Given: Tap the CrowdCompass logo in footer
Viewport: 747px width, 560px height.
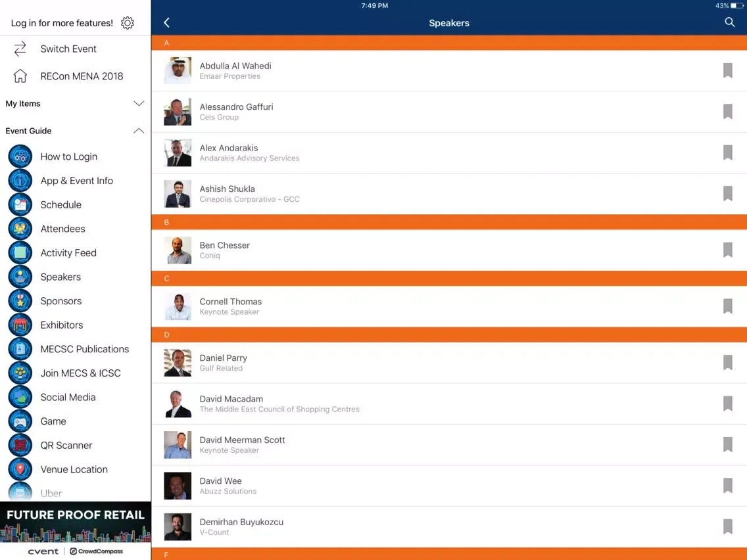Looking at the screenshot, I should pos(96,551).
